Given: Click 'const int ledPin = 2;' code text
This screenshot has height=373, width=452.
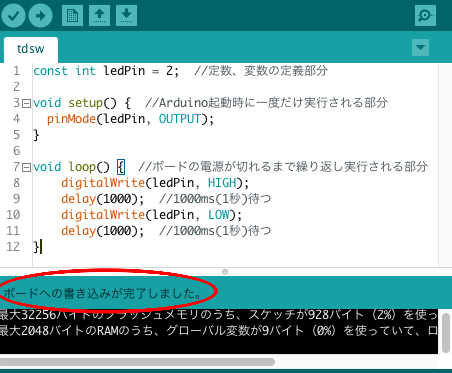Looking at the screenshot, I should click(x=106, y=71).
